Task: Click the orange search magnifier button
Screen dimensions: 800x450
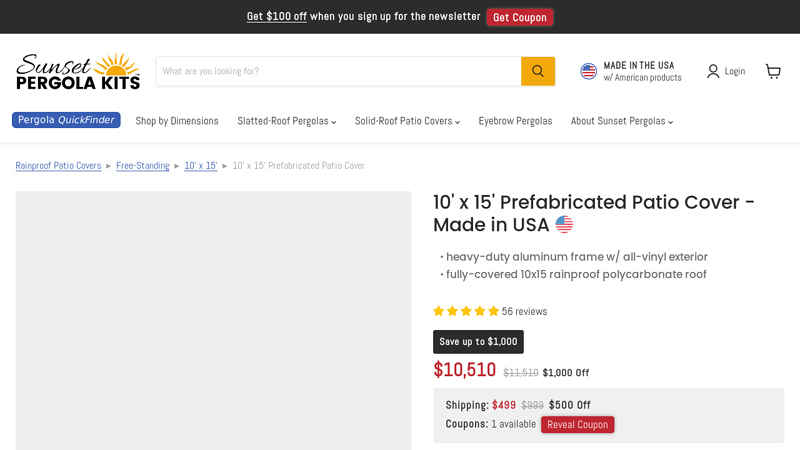Action: (x=538, y=71)
